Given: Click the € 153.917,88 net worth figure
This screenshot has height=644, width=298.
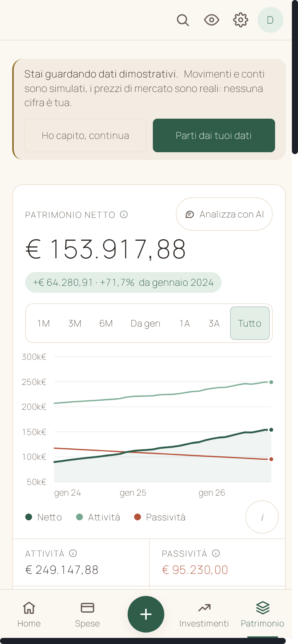Looking at the screenshot, I should (x=106, y=250).
